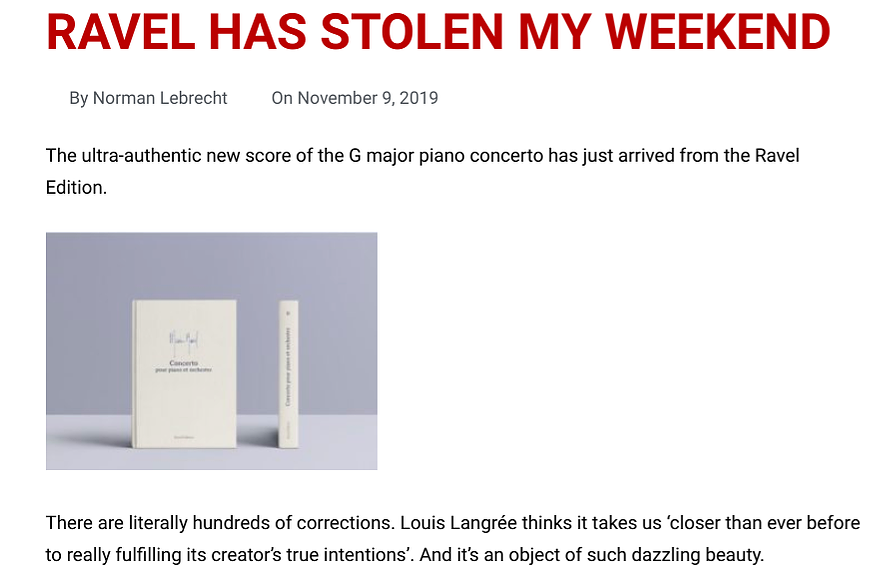This screenshot has width=893, height=582.
Task: Click 'Ravel' at the end of the first line
Action: (777, 155)
